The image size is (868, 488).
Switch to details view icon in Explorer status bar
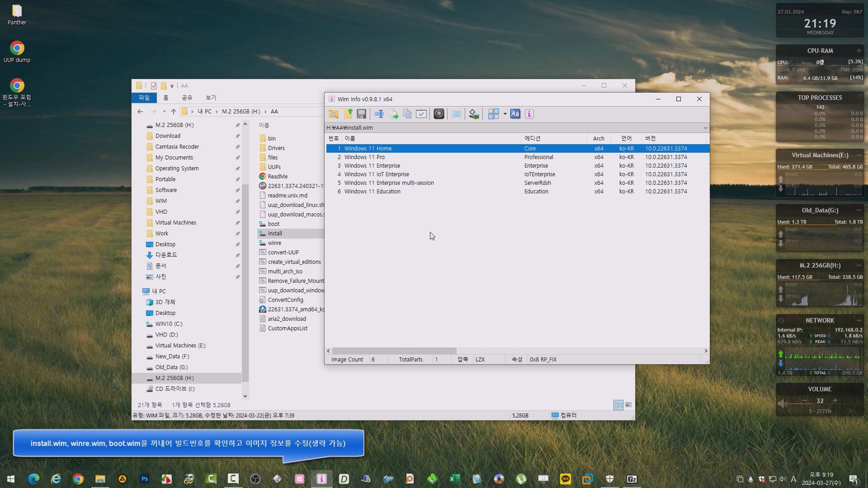618,405
